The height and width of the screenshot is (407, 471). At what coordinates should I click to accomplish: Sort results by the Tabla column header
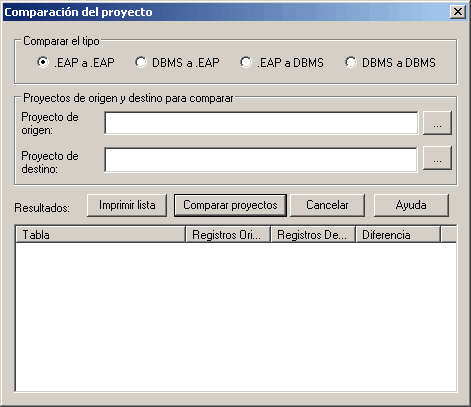pyautogui.click(x=100, y=235)
